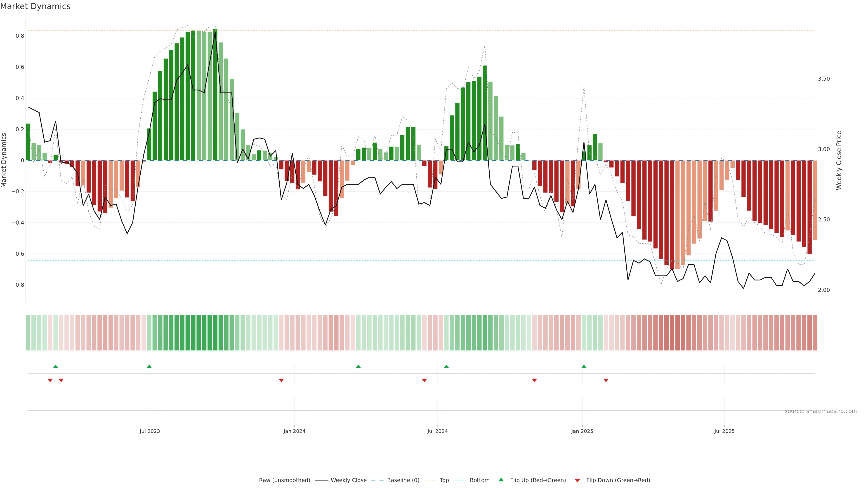Click the Jan 2024 x-axis label
The height and width of the screenshot is (488, 868).
pyautogui.click(x=295, y=431)
